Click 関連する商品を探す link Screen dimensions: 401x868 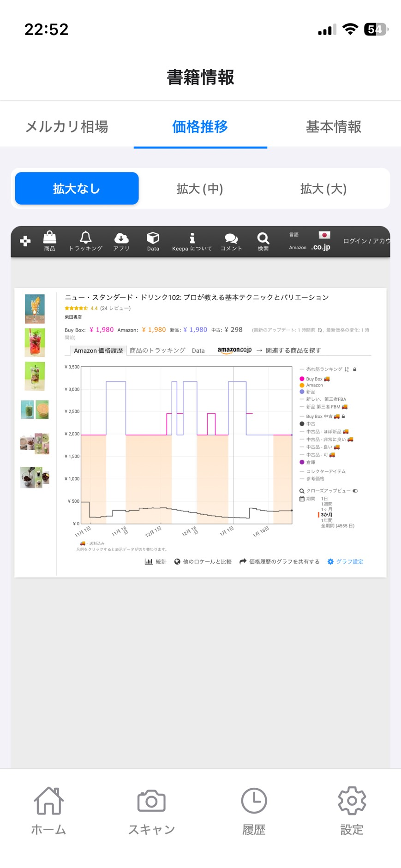click(293, 351)
